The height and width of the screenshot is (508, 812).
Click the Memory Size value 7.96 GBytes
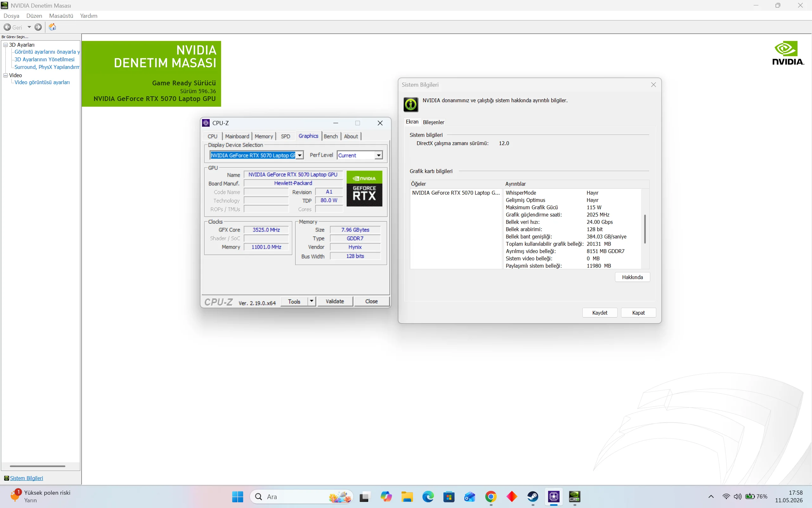pos(355,230)
